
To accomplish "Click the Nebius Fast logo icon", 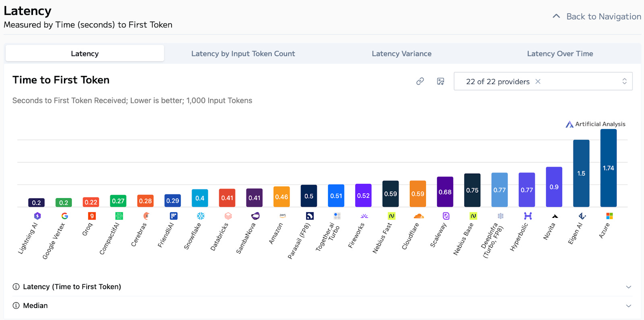I will [x=392, y=216].
